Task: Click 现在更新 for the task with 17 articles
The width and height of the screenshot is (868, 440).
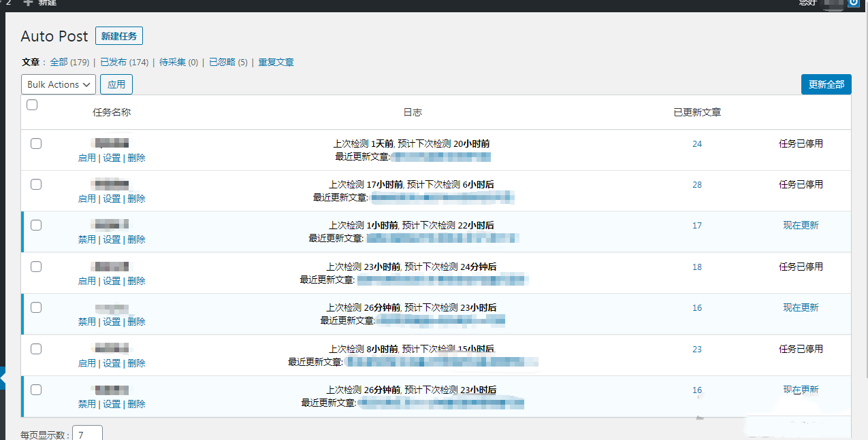Action: coord(801,225)
